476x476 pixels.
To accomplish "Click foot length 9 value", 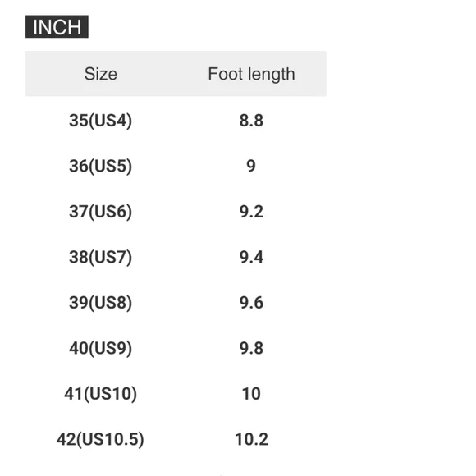I will point(251,166).
